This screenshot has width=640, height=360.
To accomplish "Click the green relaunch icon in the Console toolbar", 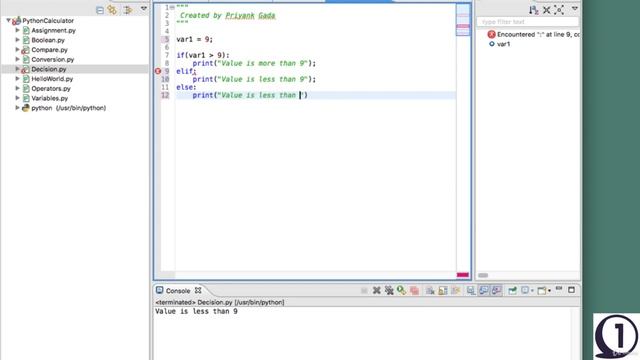I will point(401,290).
